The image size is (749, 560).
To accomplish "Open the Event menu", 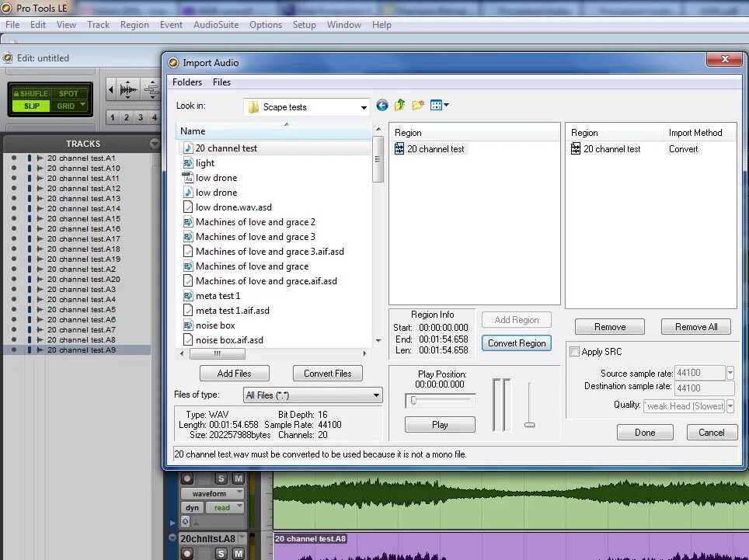I will (171, 25).
